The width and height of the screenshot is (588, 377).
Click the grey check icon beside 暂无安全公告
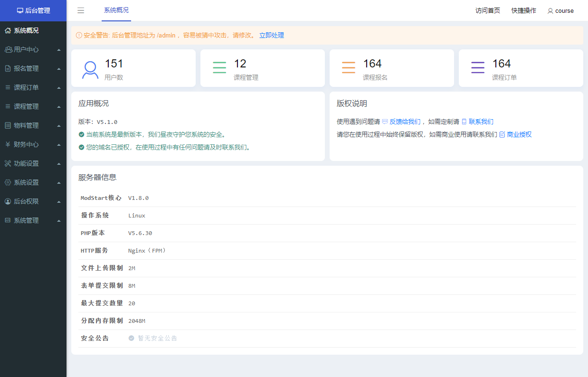132,339
